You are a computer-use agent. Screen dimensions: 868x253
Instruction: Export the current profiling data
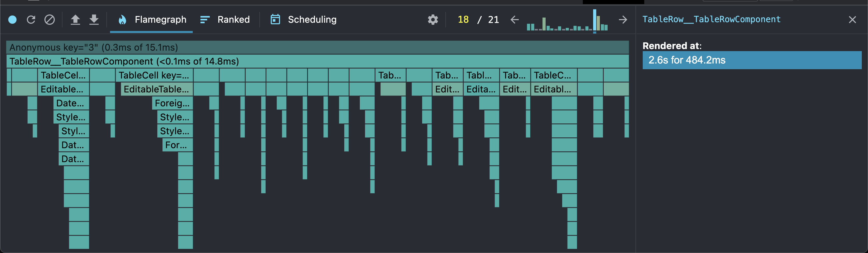(x=94, y=20)
